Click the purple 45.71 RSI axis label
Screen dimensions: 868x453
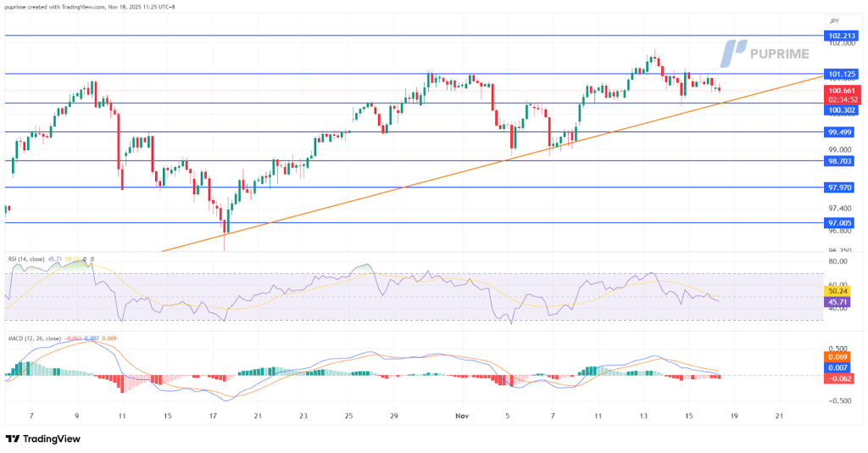coord(837,301)
